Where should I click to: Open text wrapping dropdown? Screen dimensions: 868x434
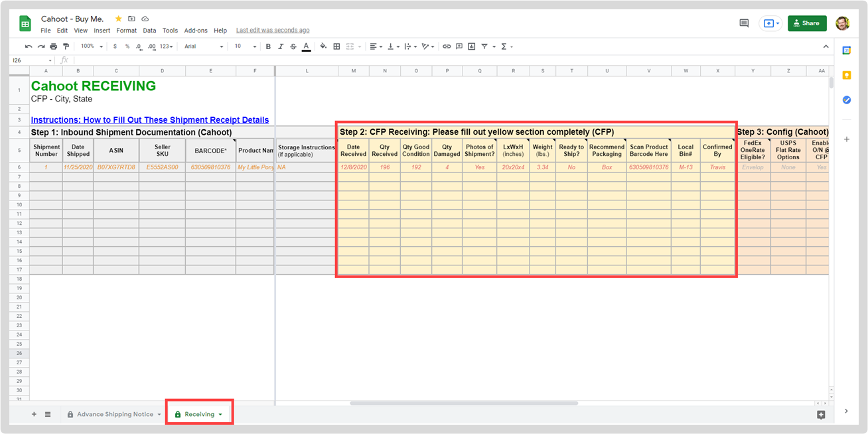pos(410,46)
